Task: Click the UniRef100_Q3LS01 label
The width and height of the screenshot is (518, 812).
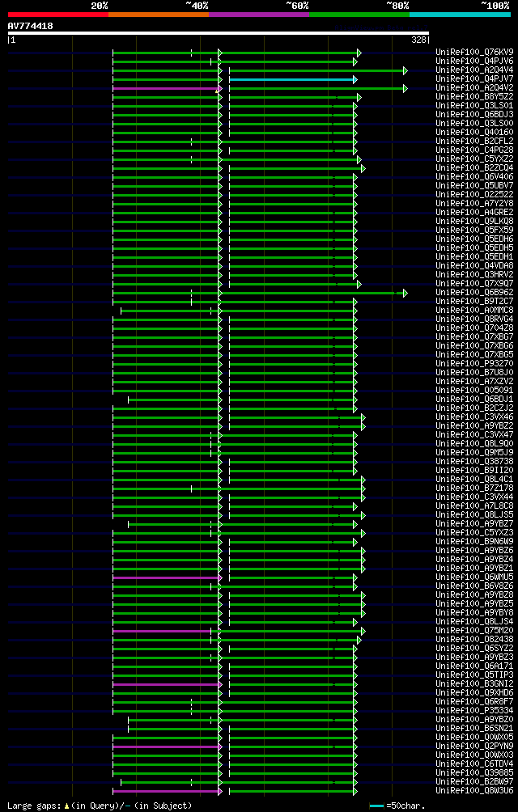Action: click(x=474, y=106)
